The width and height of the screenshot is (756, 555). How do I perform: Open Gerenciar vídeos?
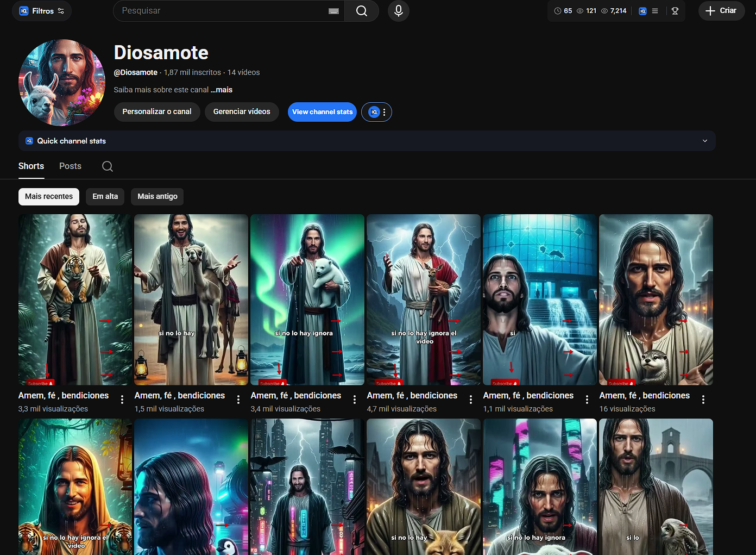coord(242,112)
